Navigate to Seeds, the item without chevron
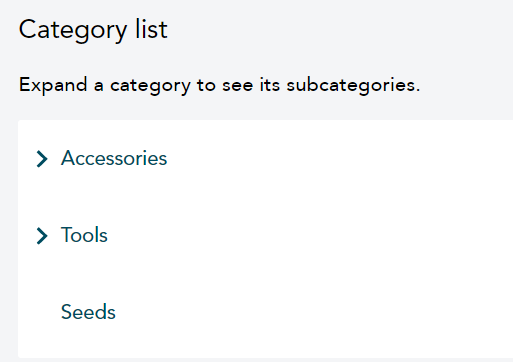Image resolution: width=513 pixels, height=362 pixels. pos(88,312)
